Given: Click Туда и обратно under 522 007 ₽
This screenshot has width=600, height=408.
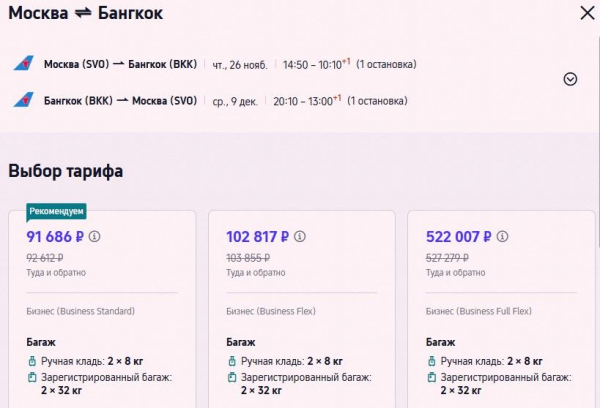Looking at the screenshot, I should pos(455,273).
